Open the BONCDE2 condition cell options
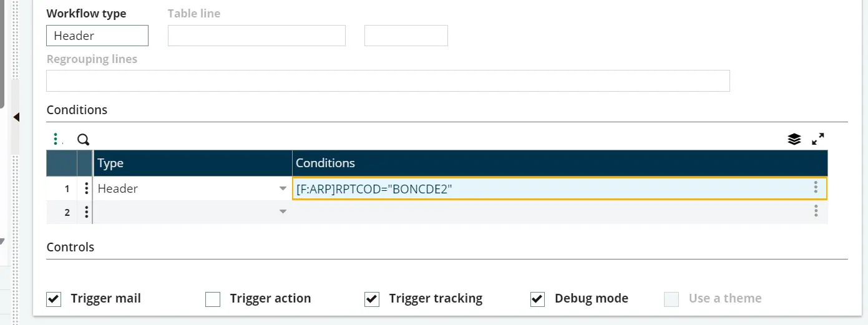Screen dimensions: 868x325 coord(816,187)
